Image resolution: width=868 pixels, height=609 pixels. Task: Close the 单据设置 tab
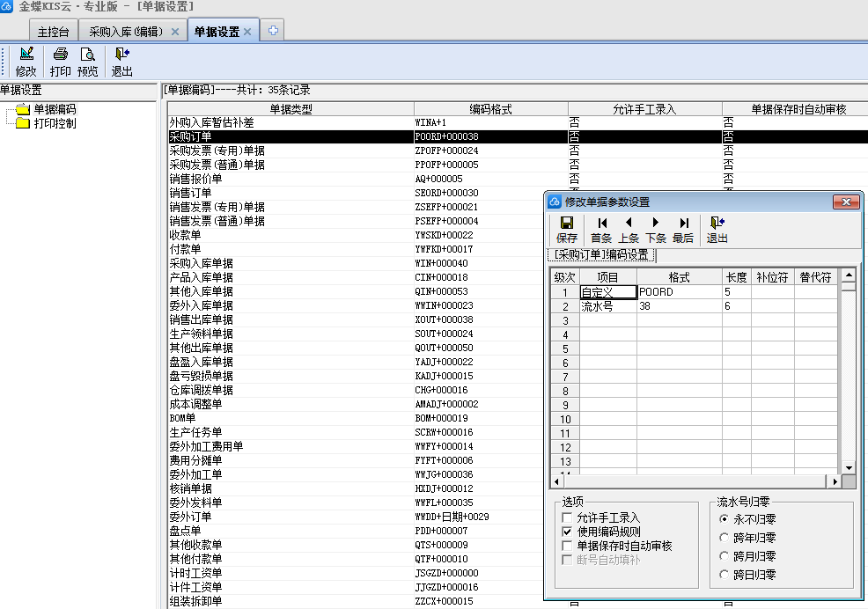[247, 32]
